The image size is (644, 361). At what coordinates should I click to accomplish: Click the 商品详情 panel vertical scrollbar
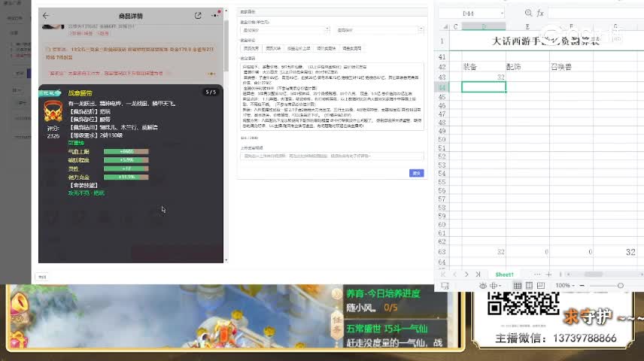[226, 45]
